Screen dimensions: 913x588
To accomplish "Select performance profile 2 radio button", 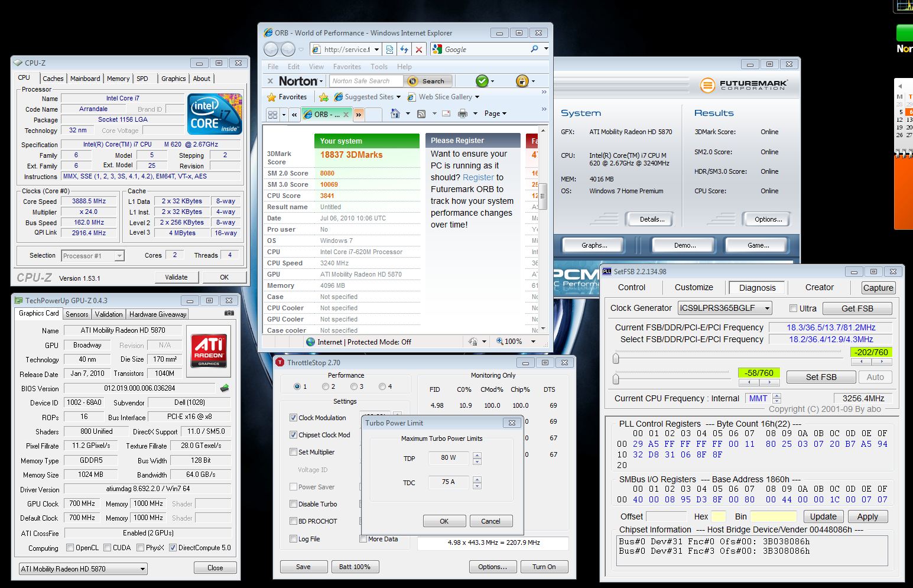I will pos(326,386).
